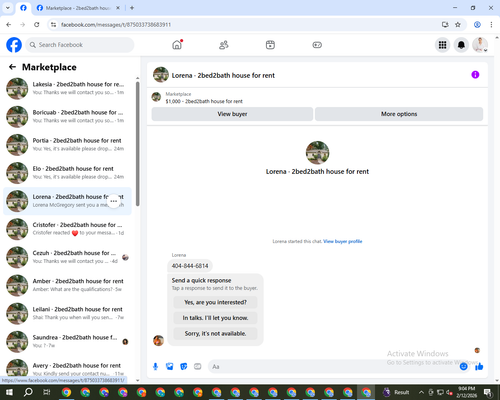Viewport: 500px width, 400px height.
Task: Open the Windows Start menu
Action: pyautogui.click(x=9, y=392)
